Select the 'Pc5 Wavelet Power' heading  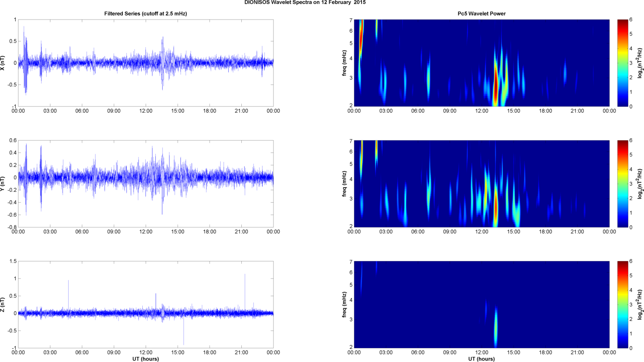[481, 14]
